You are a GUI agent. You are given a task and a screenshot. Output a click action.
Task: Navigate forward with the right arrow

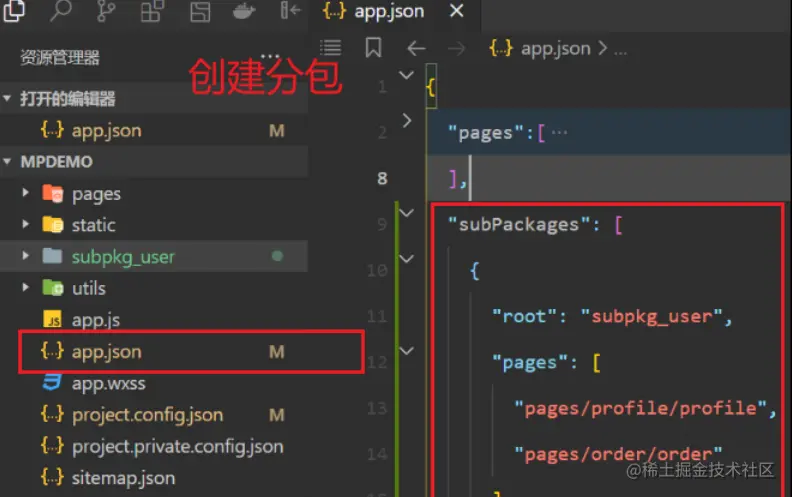click(456, 48)
